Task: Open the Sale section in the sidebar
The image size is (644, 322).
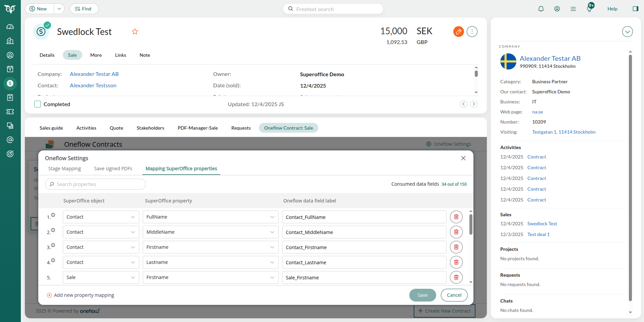Action: (10, 83)
